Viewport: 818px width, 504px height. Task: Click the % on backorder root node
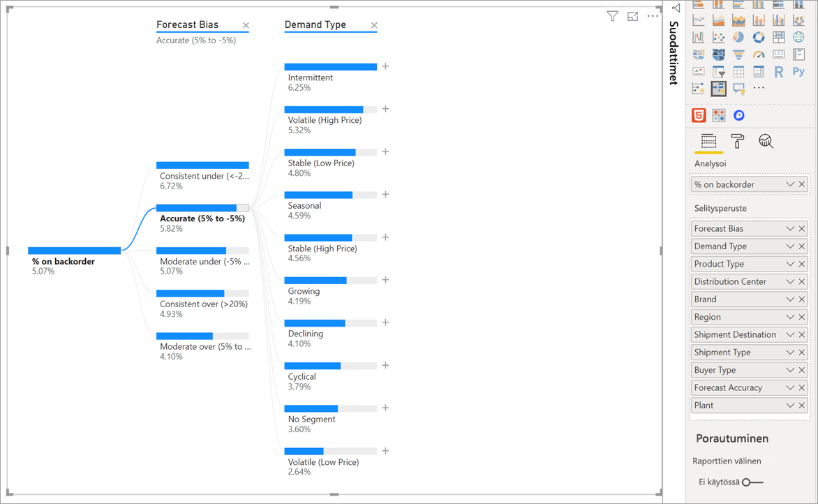pyautogui.click(x=75, y=251)
